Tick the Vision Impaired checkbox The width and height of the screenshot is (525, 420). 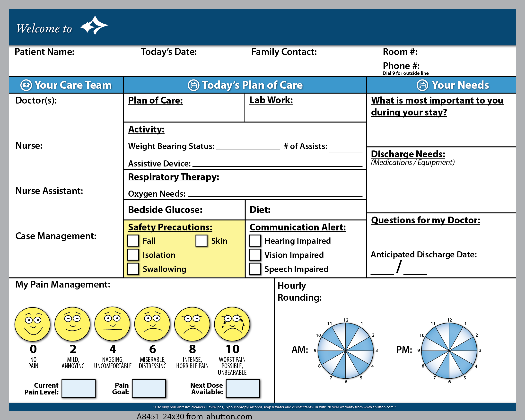[255, 255]
